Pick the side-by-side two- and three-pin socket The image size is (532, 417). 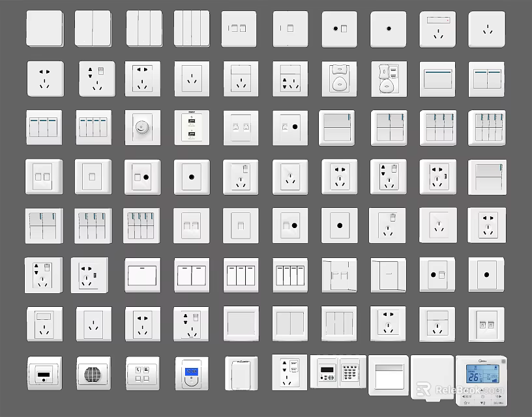pyautogui.click(x=290, y=79)
